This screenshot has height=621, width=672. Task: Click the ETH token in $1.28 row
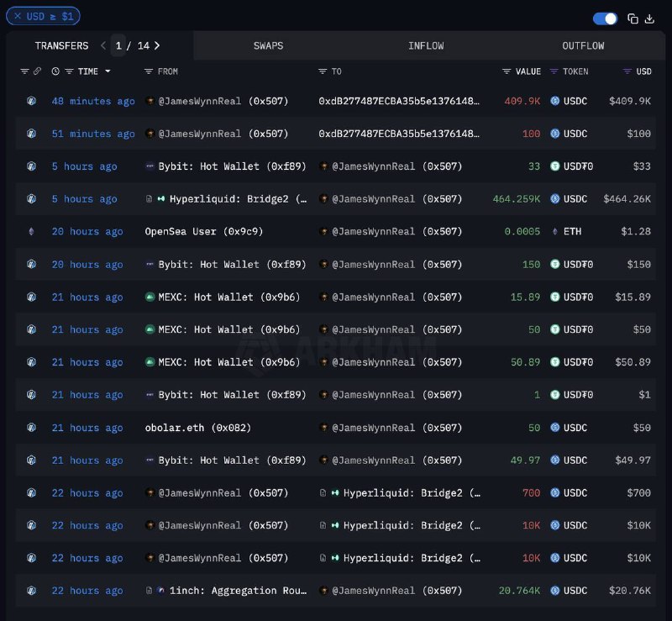click(572, 232)
